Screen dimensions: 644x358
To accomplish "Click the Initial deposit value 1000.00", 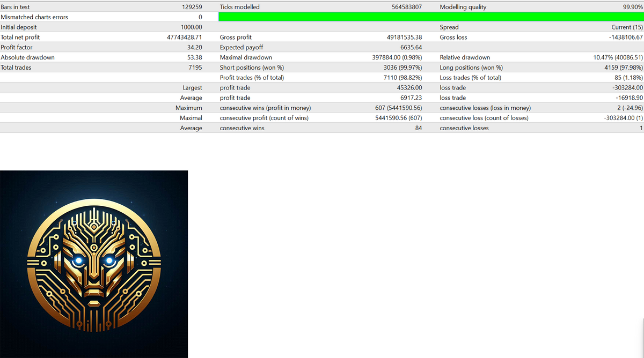I will pos(191,27).
